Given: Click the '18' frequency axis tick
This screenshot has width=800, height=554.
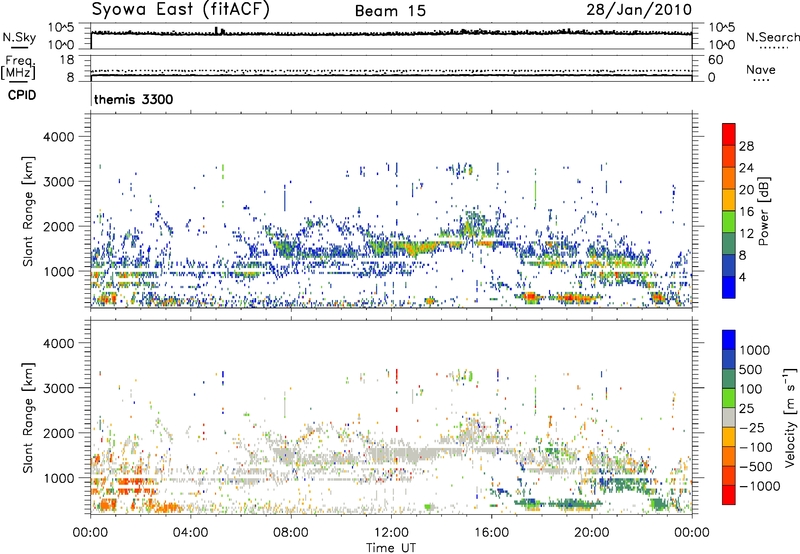Looking at the screenshot, I should click(x=67, y=60).
